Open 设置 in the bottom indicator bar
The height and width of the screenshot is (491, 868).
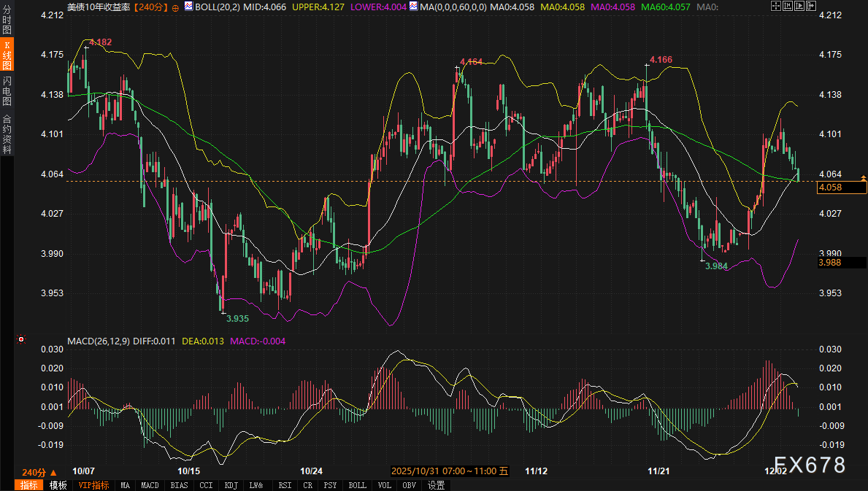pos(436,485)
